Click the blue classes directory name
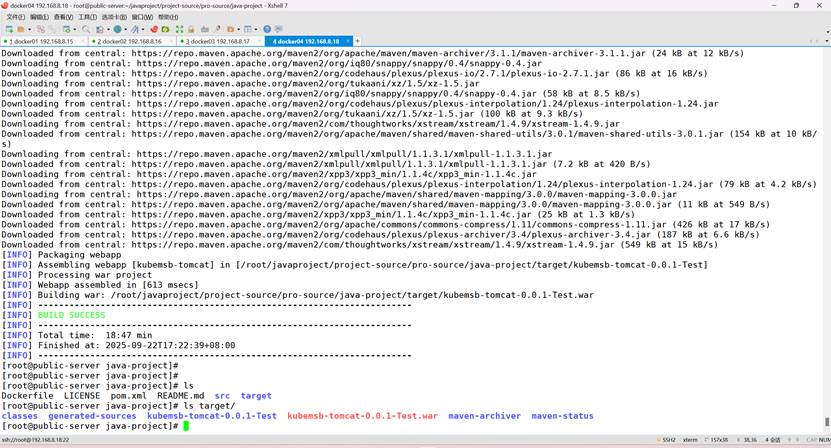 point(20,416)
